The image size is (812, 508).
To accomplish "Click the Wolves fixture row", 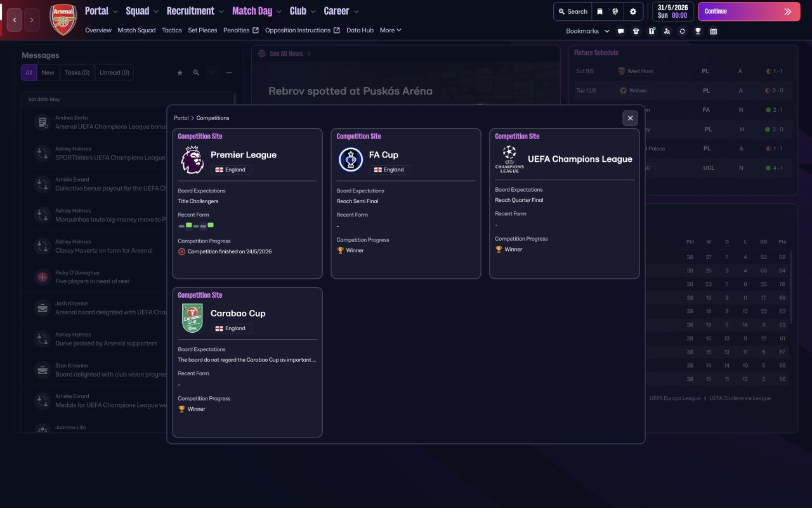I will pos(683,91).
